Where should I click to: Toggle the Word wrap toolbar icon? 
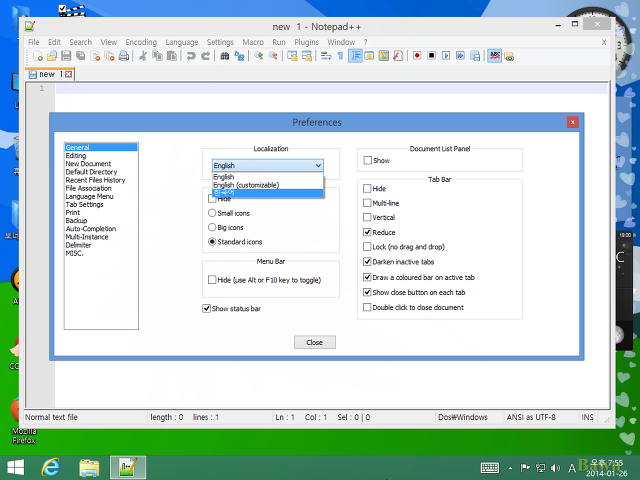(x=326, y=56)
